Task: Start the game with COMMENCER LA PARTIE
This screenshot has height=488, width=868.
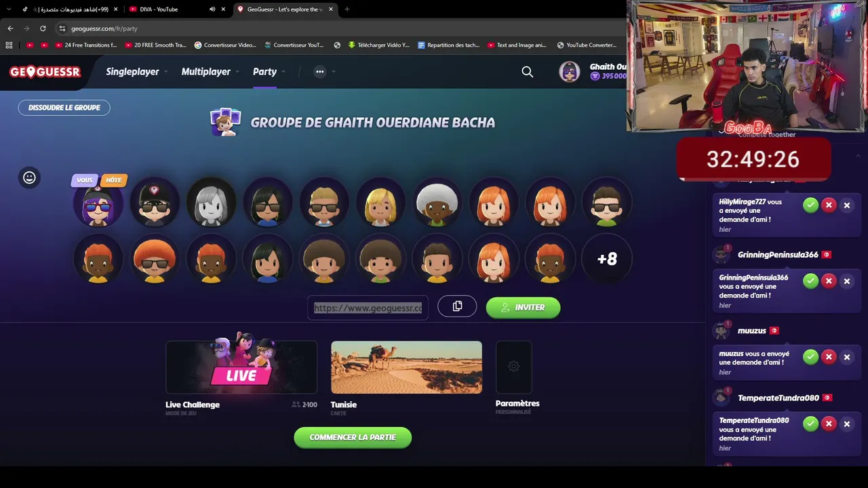Action: (x=353, y=438)
